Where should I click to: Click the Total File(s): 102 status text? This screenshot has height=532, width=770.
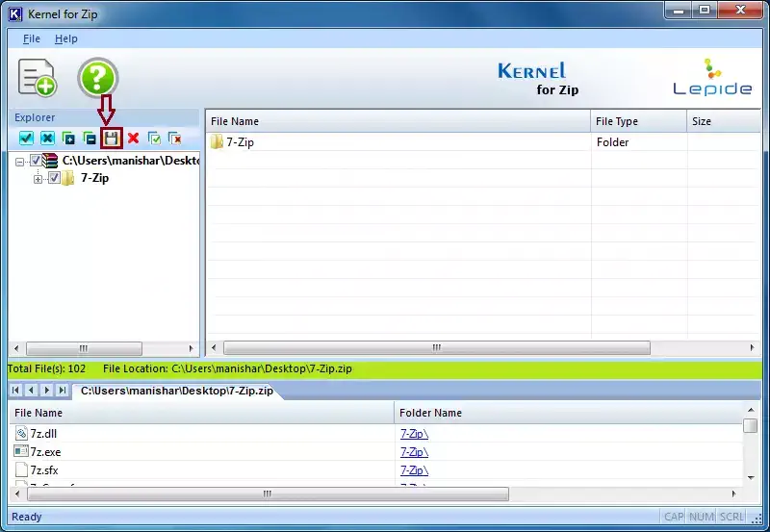[x=46, y=368]
